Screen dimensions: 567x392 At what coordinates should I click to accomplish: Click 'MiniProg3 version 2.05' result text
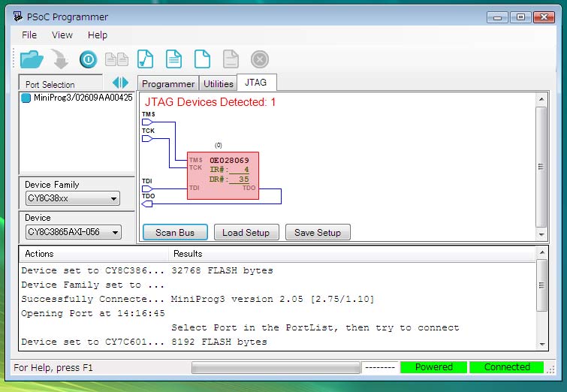coord(237,299)
